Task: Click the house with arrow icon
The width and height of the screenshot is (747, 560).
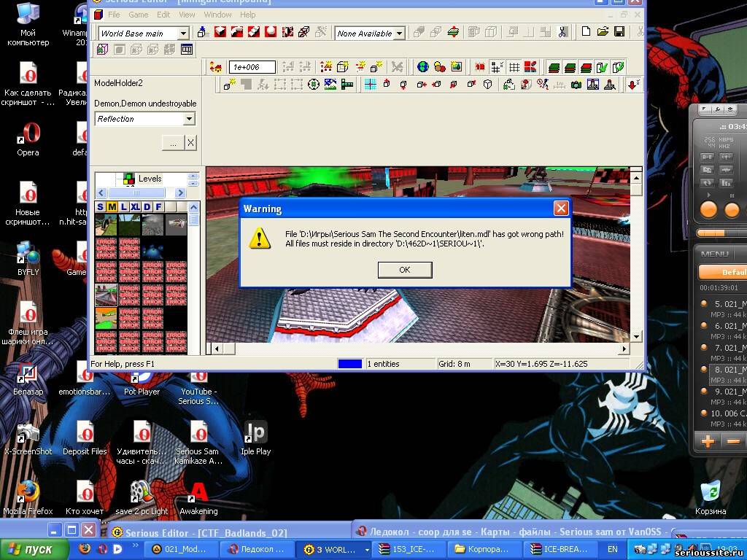Action: 216,67
